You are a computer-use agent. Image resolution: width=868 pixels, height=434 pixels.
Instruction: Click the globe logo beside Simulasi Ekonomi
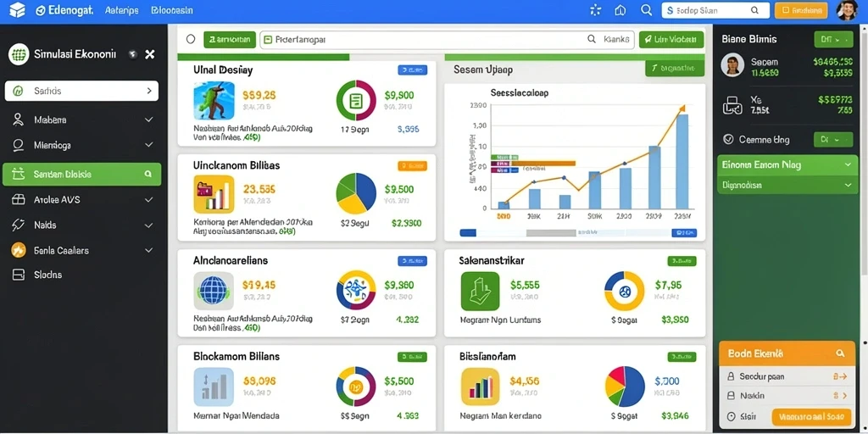coord(19,54)
